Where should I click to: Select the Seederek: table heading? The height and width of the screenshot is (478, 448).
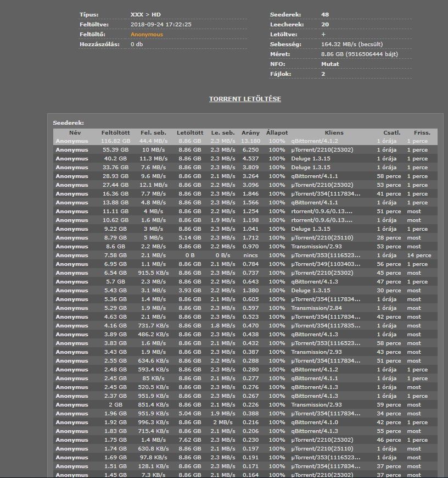point(68,123)
